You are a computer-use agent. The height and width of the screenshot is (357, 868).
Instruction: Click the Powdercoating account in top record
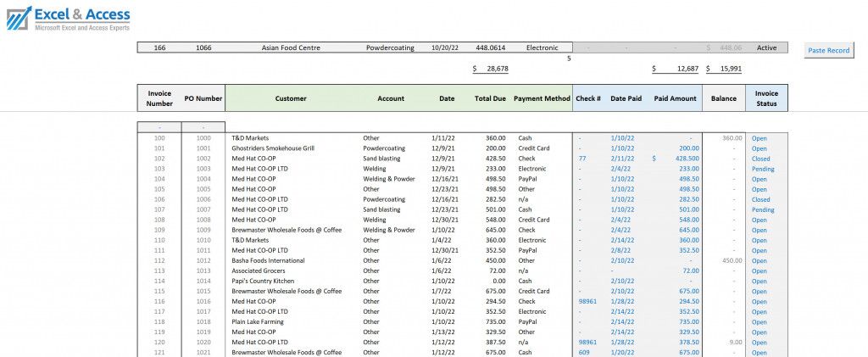point(390,48)
